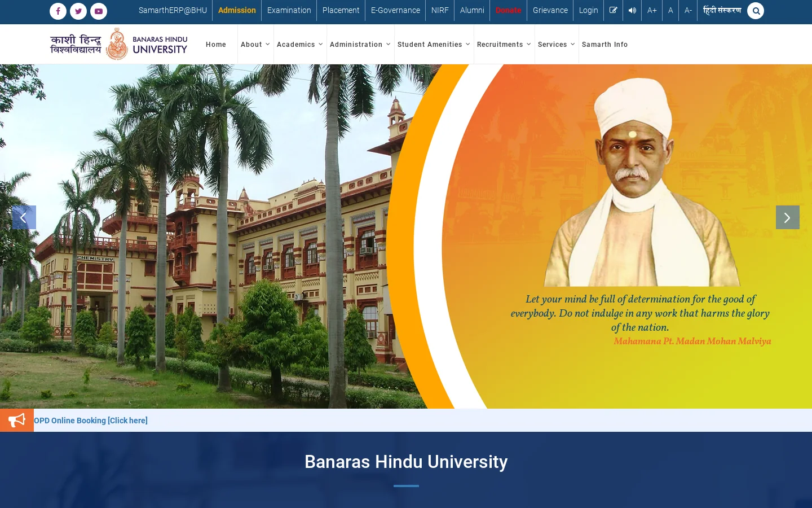812x508 pixels.
Task: Expand the Academics dropdown menu
Action: tap(300, 45)
